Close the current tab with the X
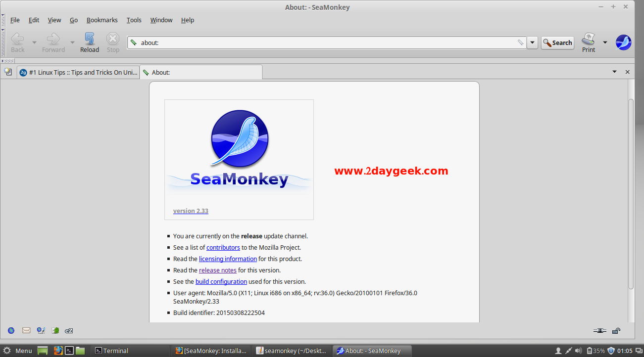This screenshot has height=357, width=644. pyautogui.click(x=628, y=72)
